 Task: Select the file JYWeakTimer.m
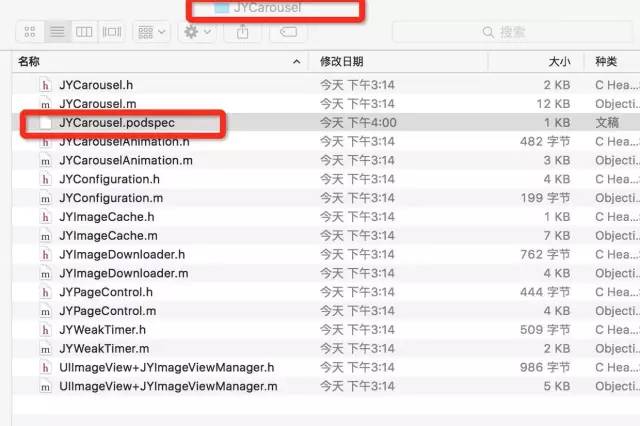pyautogui.click(x=104, y=348)
